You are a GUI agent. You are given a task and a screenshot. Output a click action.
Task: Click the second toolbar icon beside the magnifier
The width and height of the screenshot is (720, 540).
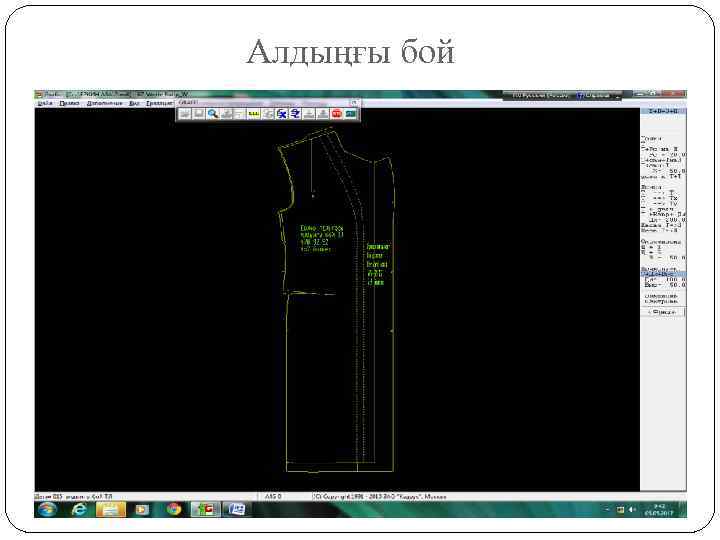(198, 114)
